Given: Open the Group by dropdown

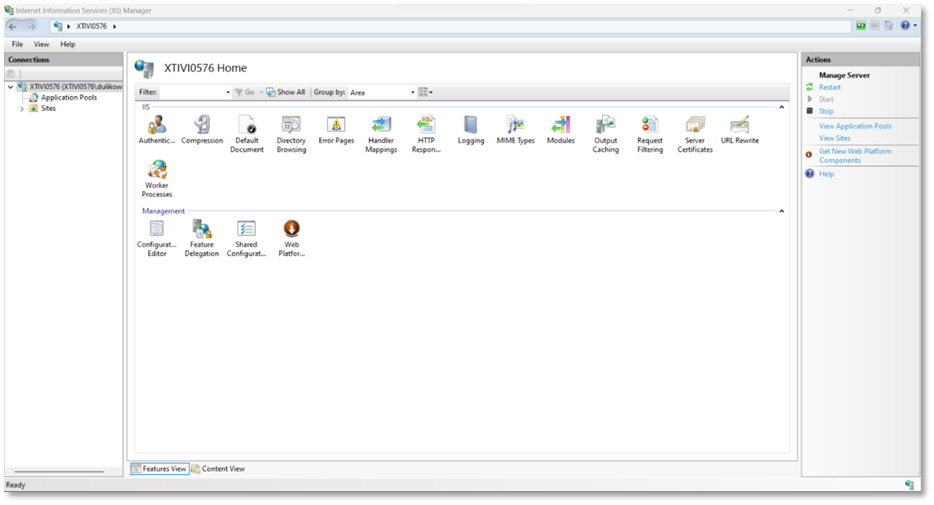Looking at the screenshot, I should coord(381,92).
